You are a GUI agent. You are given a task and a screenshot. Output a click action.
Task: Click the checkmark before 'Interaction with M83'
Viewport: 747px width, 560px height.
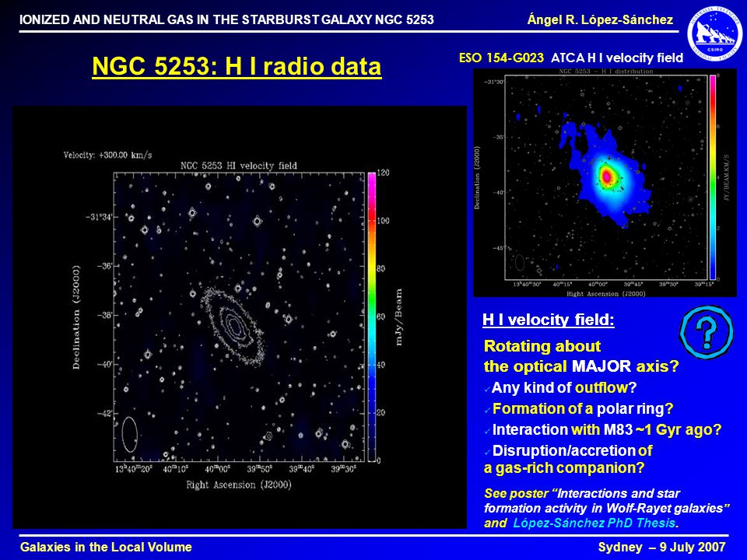487,432
